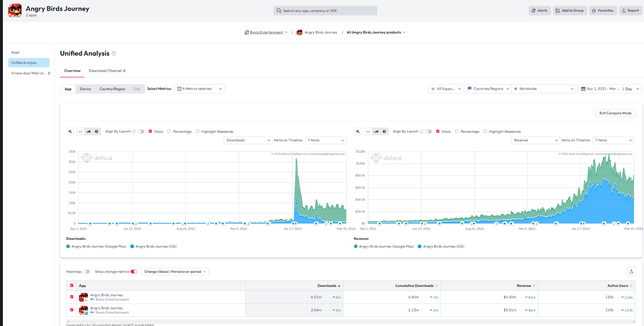Select pie chart view on Downloads chart
This screenshot has height=326, width=644.
[97, 131]
